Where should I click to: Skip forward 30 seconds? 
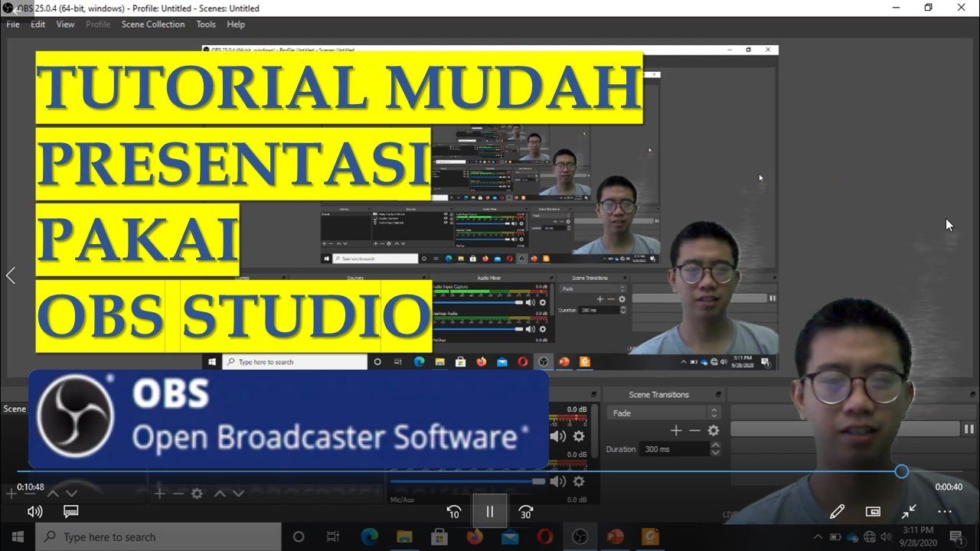526,512
